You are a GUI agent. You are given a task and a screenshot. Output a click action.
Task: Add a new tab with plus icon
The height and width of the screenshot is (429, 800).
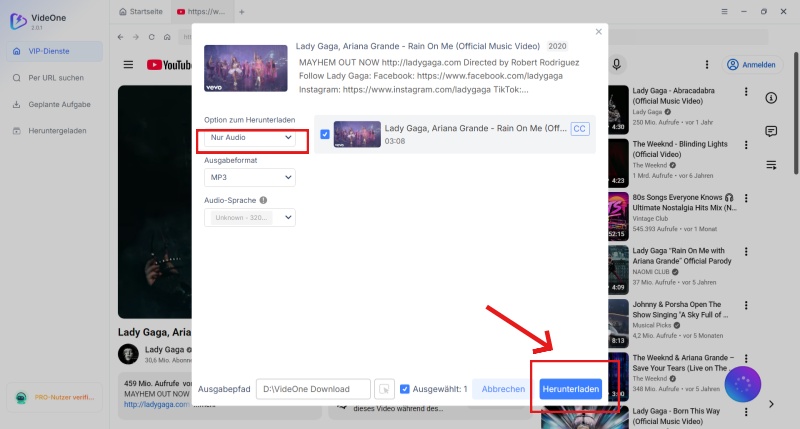(x=242, y=12)
